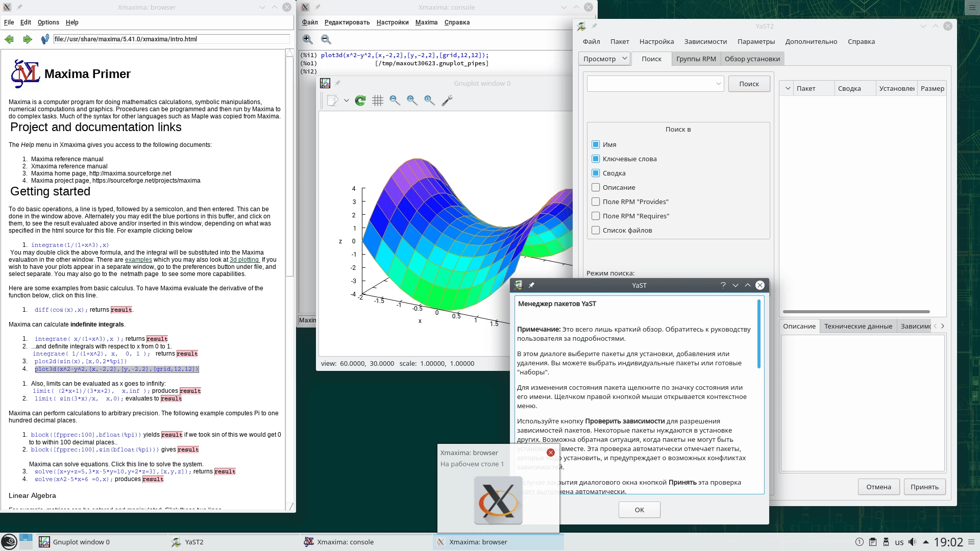
Task: Open Настройки menu in Xmaxima console
Action: (393, 22)
